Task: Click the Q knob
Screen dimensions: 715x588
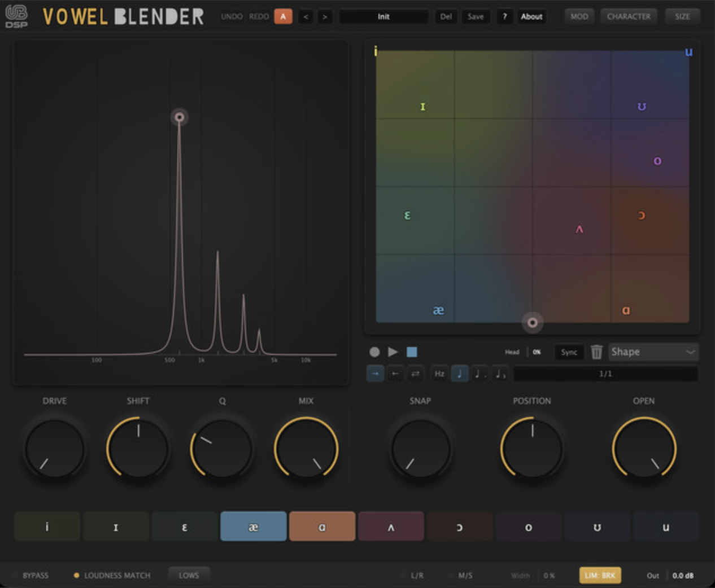Action: (x=222, y=449)
